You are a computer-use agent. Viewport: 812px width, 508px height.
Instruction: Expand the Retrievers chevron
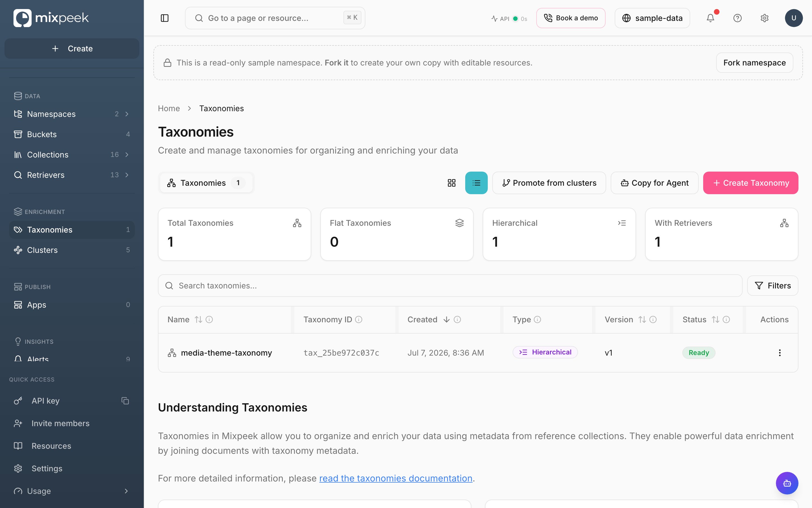[x=127, y=175]
